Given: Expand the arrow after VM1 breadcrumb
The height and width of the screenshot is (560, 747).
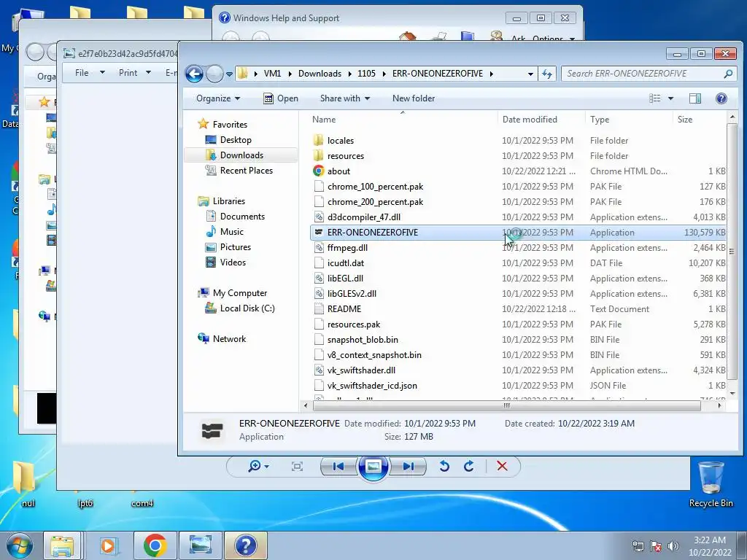Looking at the screenshot, I should pos(290,74).
